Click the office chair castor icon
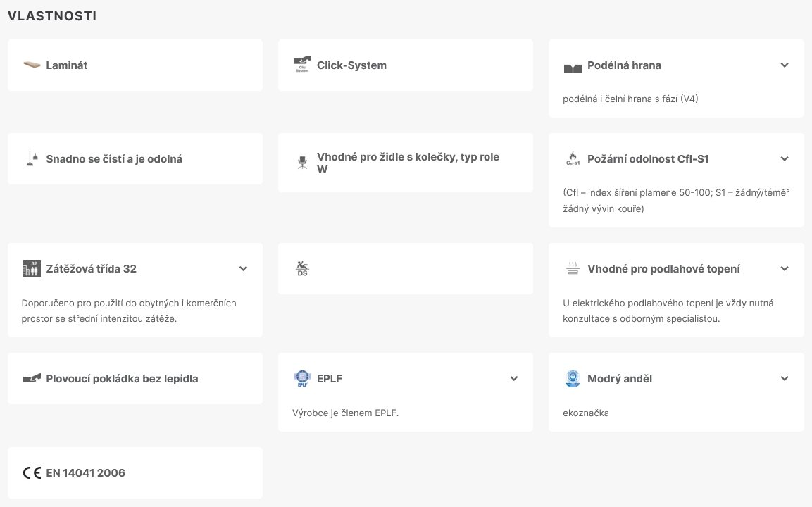The image size is (812, 507). (x=302, y=163)
